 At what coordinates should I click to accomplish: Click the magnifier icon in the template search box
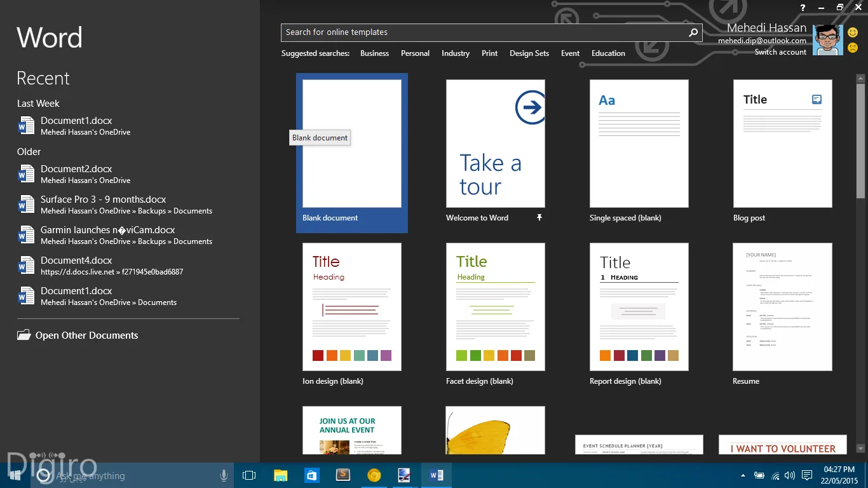(693, 32)
